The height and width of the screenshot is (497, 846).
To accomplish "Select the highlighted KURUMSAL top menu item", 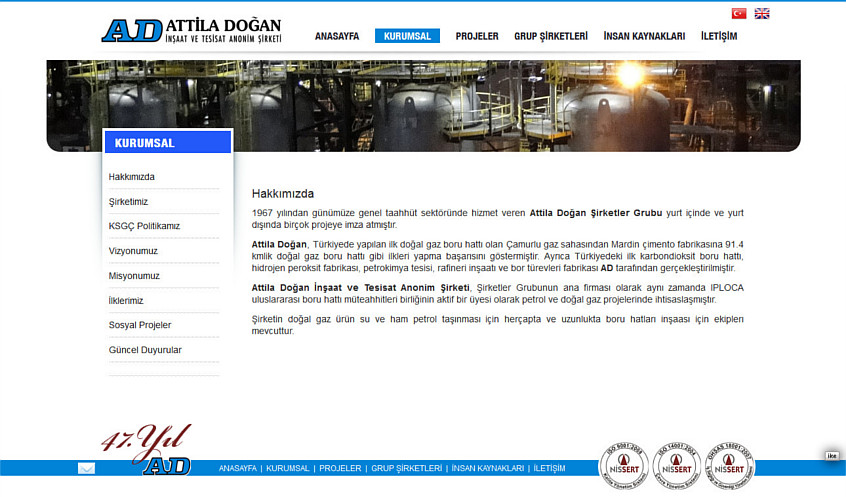I will click(x=407, y=36).
